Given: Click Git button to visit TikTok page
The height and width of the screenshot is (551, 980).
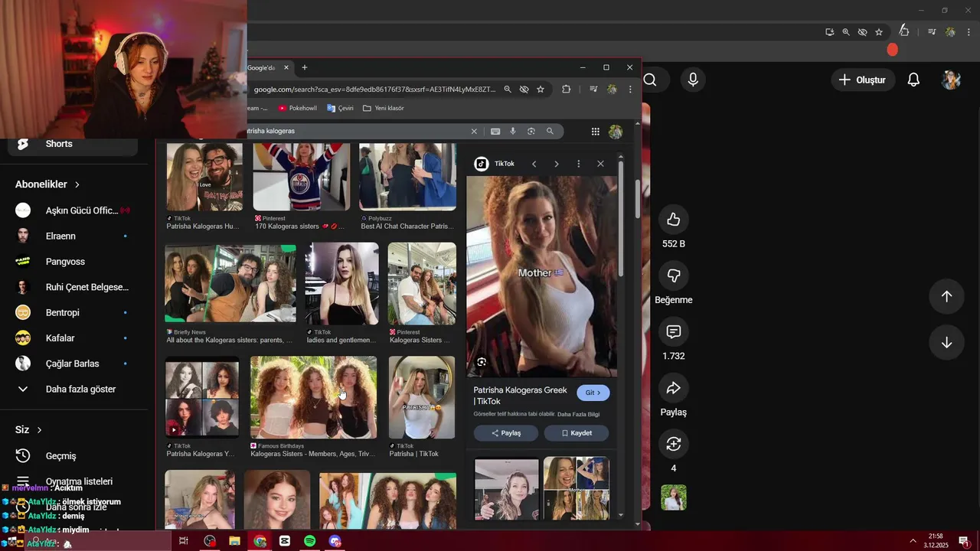Looking at the screenshot, I should click(x=593, y=393).
